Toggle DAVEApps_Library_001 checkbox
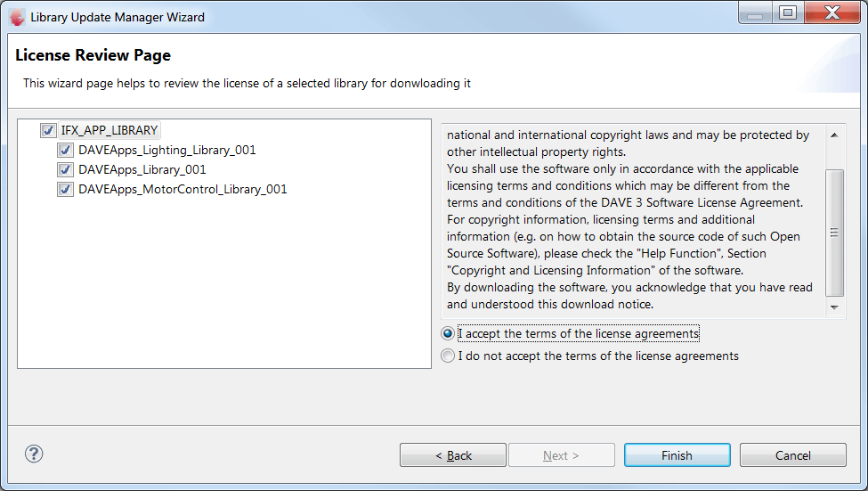The image size is (868, 491). [x=65, y=169]
